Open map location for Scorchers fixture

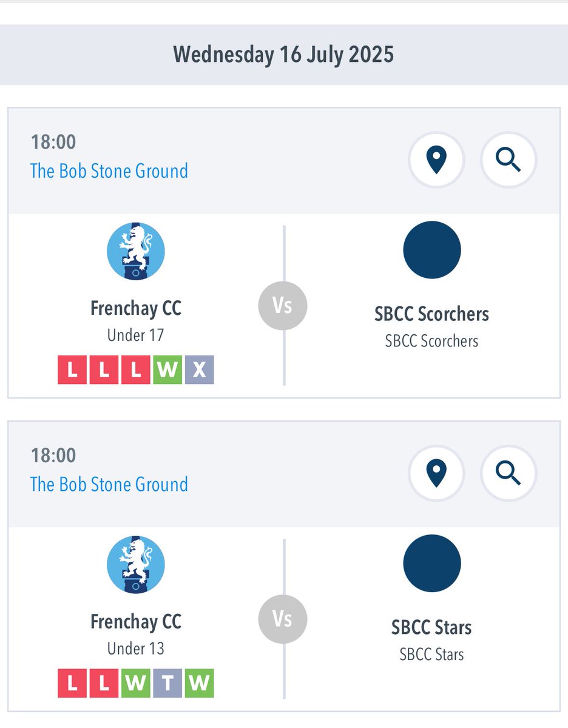436,160
